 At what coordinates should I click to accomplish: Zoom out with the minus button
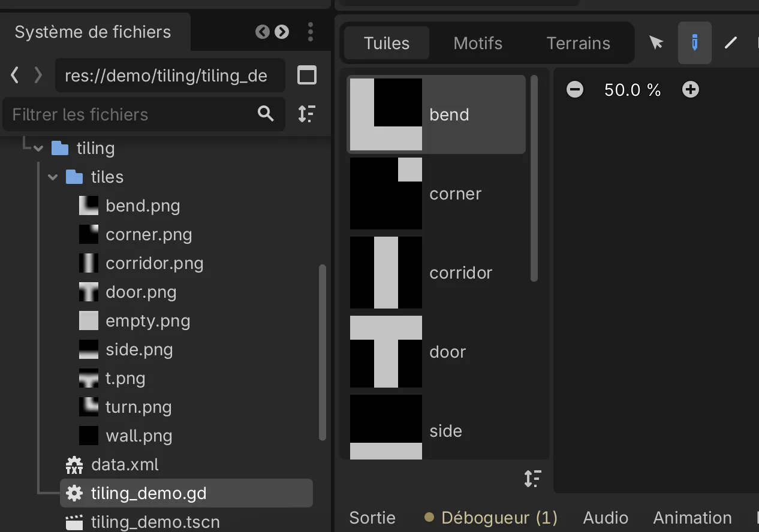tap(575, 90)
